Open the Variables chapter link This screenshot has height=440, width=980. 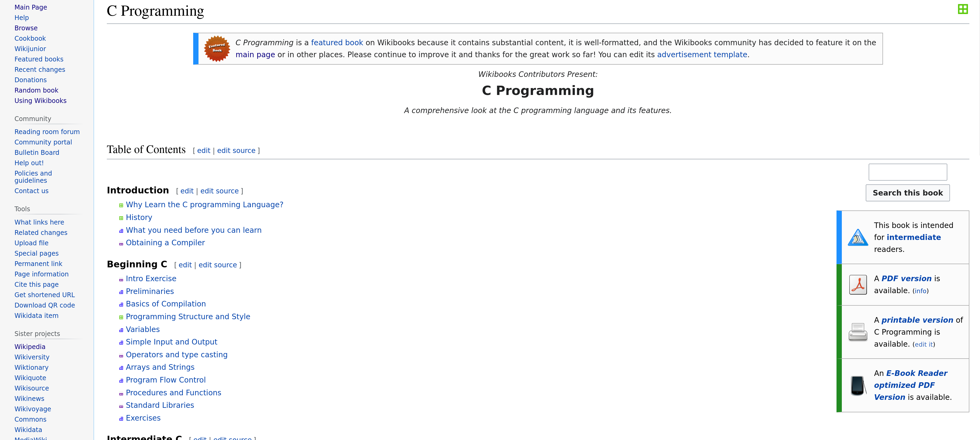pos(143,329)
